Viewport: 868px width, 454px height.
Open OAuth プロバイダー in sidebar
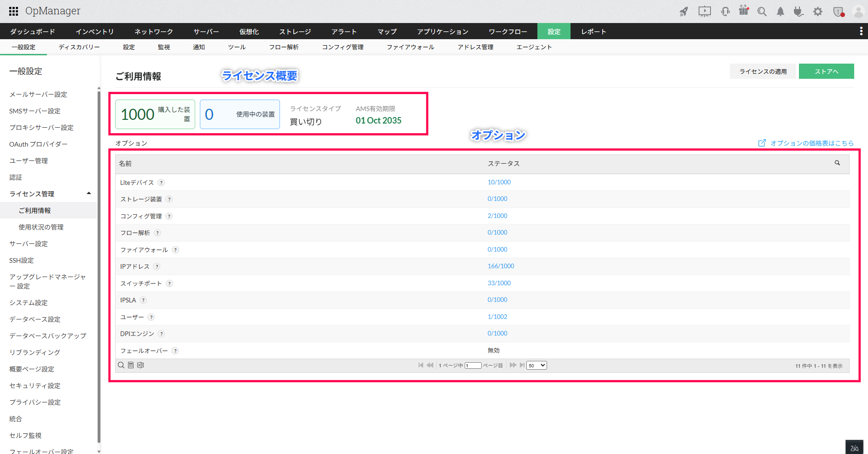tap(38, 144)
